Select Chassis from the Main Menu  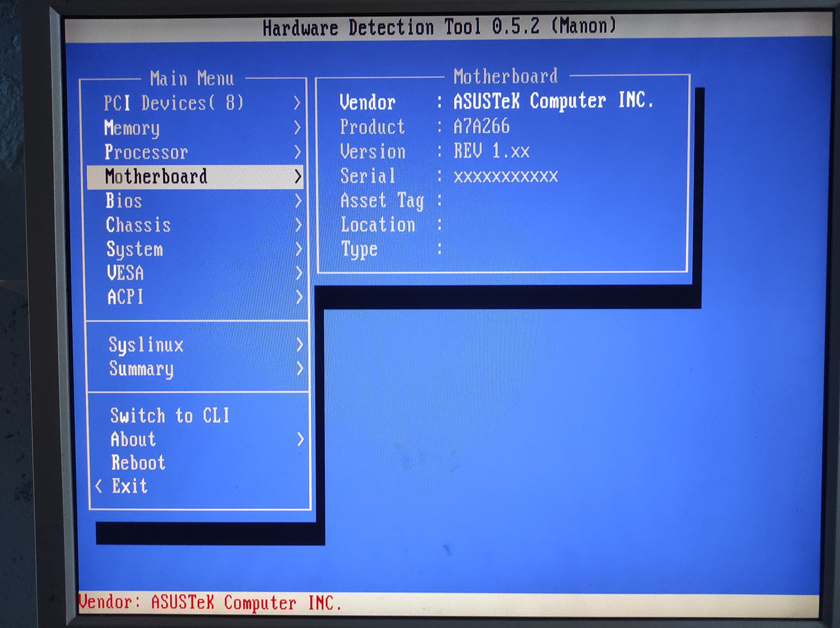tap(138, 225)
